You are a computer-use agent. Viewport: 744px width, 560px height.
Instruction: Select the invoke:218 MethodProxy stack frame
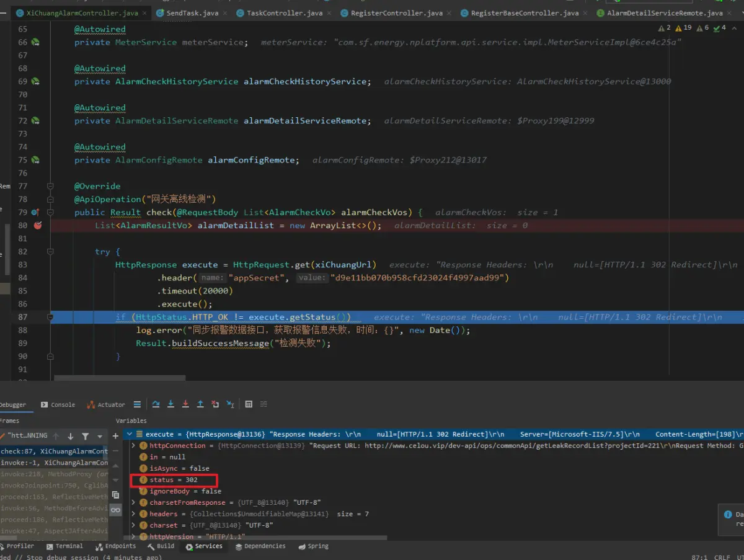(x=54, y=474)
